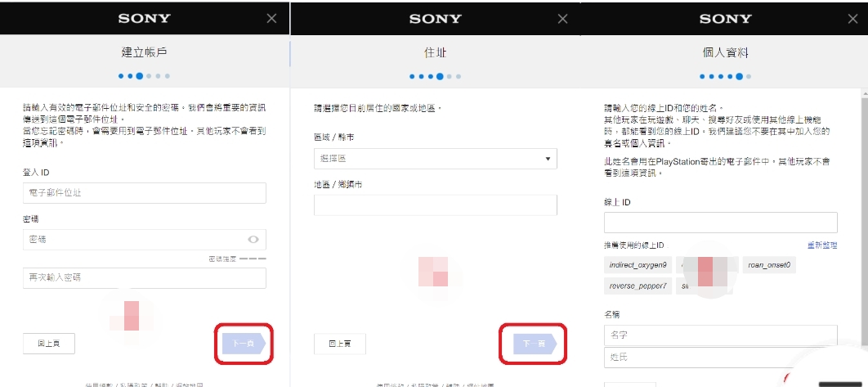Image resolution: width=868 pixels, height=387 pixels.
Task: Click the 電子郵件位址 login ID field
Action: tap(144, 193)
